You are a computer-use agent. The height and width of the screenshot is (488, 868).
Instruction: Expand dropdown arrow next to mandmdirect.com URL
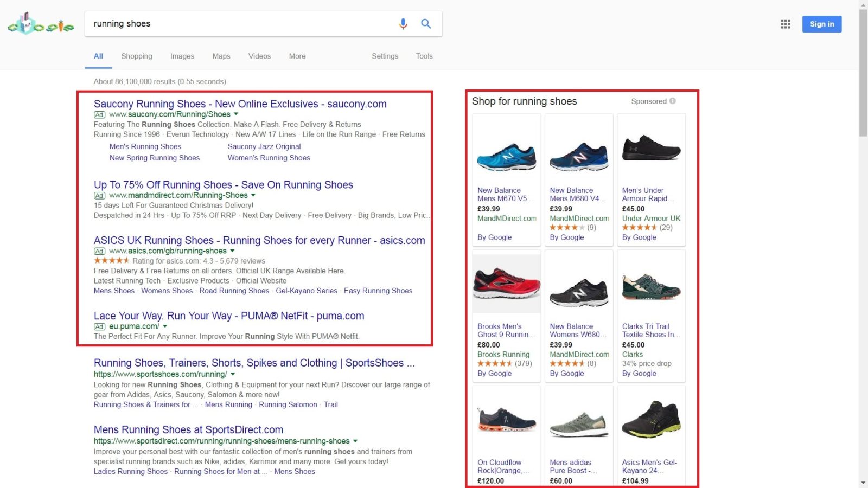coord(253,195)
